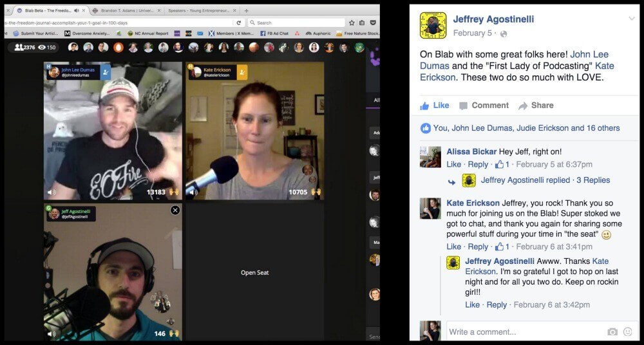Screen dimensions: 644x345
Task: Give props to Jeff Agostinelli, 146 hands icon
Action: point(174,333)
